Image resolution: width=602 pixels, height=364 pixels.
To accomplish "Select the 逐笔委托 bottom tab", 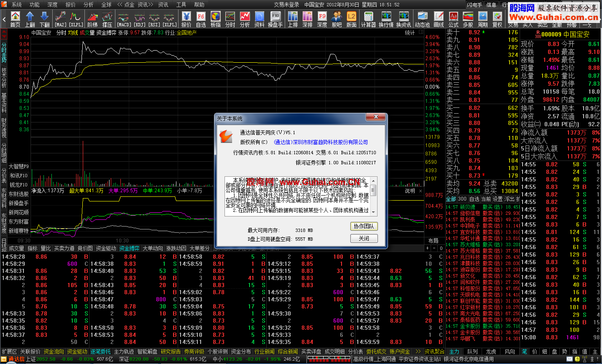I will tap(101, 351).
